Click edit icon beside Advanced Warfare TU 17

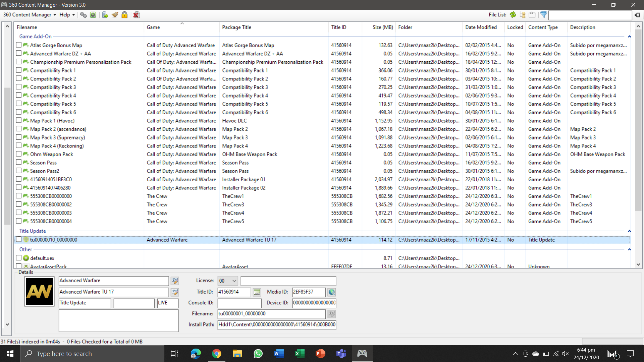coord(175,292)
